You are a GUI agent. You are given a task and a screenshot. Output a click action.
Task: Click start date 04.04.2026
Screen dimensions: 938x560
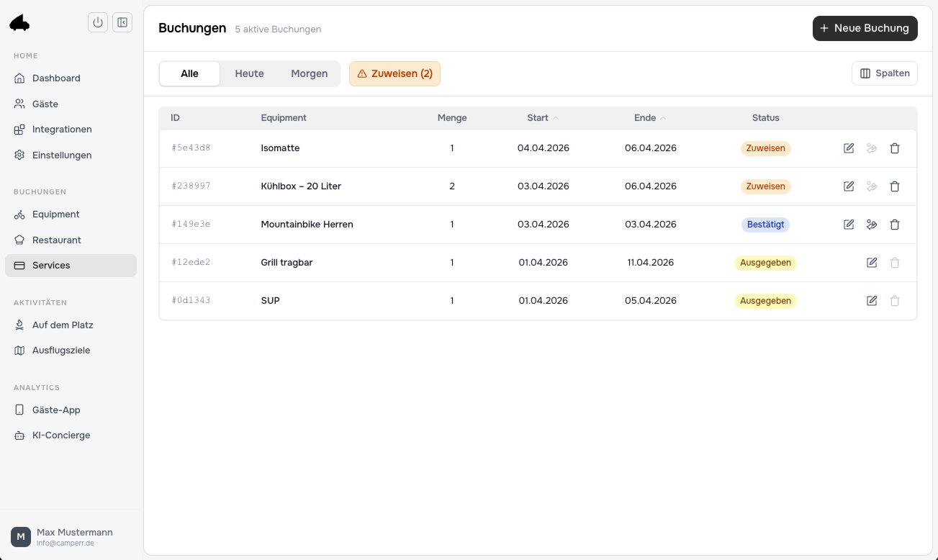[544, 148]
